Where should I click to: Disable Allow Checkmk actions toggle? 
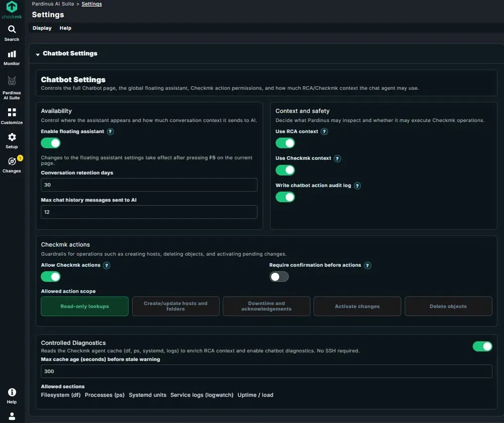(x=51, y=277)
